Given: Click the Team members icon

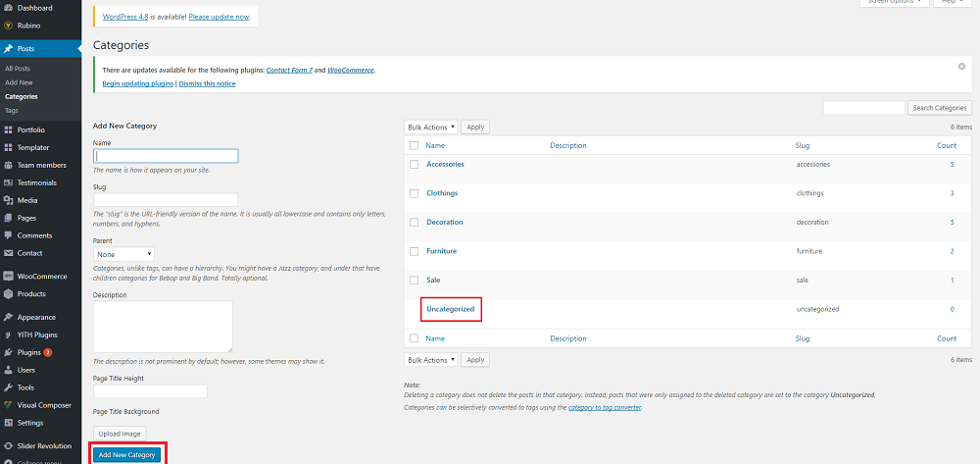Looking at the screenshot, I should [x=8, y=165].
